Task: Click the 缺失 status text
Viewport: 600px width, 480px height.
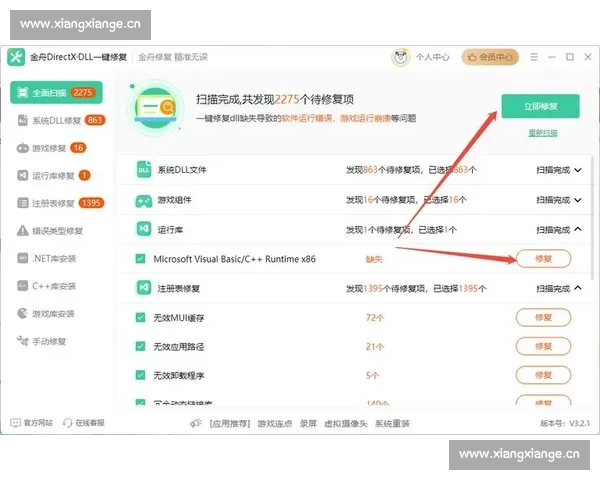Action: 374,259
